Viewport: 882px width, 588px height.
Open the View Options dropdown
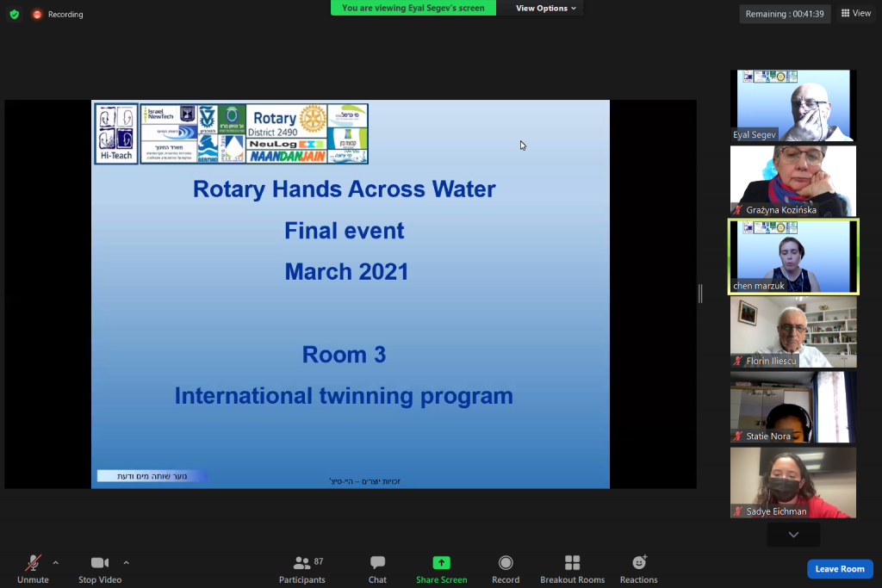546,8
